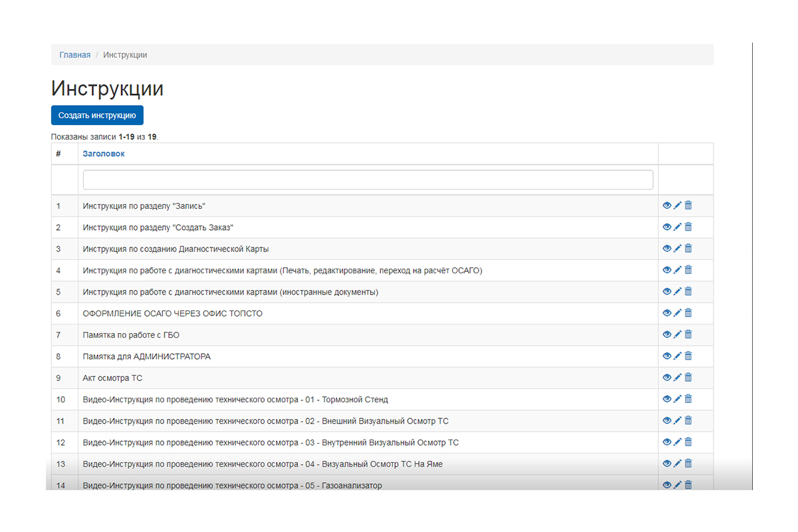This screenshot has width=798, height=532.
Task: View 'Памятка по работе с ГБО' eye icon
Action: click(x=667, y=334)
